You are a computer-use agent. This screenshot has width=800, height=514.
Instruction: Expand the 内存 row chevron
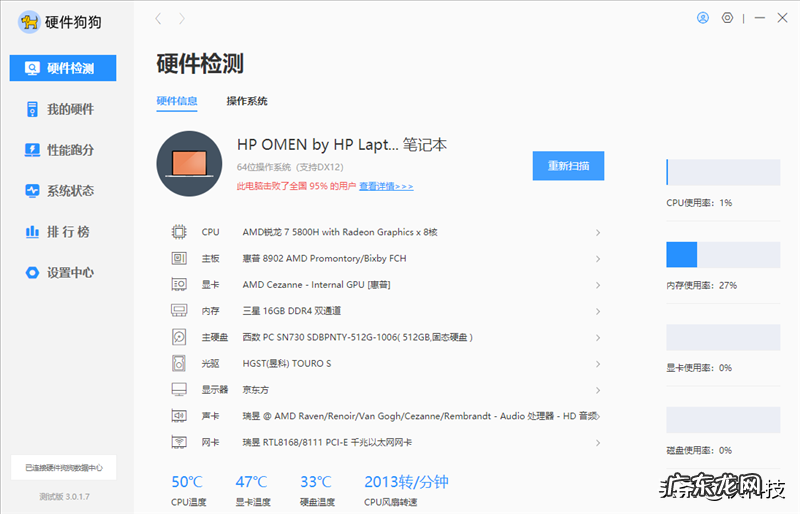[x=597, y=311]
